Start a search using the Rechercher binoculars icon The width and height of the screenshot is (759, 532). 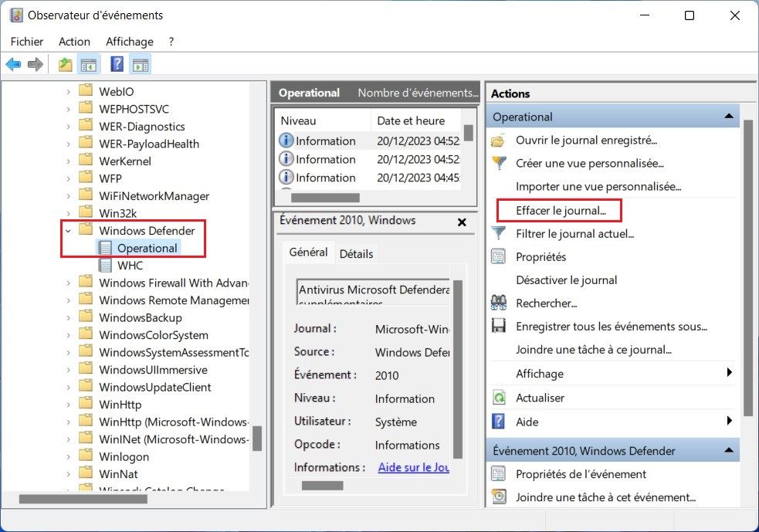click(500, 303)
